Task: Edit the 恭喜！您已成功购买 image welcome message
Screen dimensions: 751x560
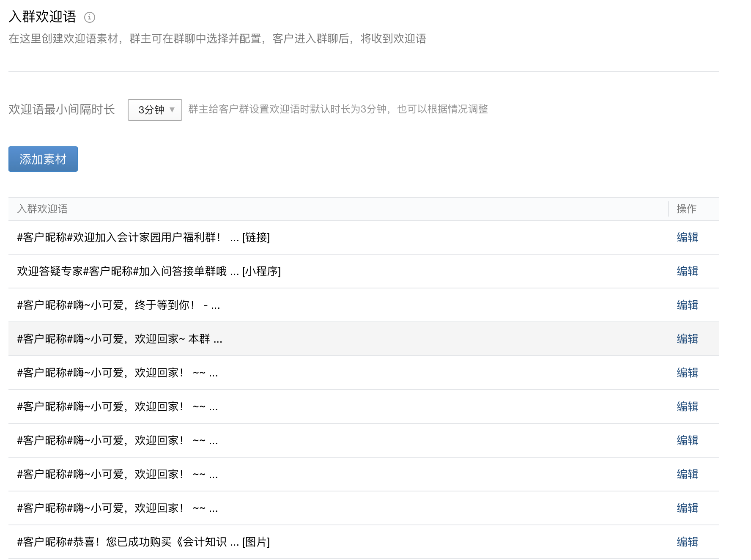Action: pyautogui.click(x=687, y=542)
